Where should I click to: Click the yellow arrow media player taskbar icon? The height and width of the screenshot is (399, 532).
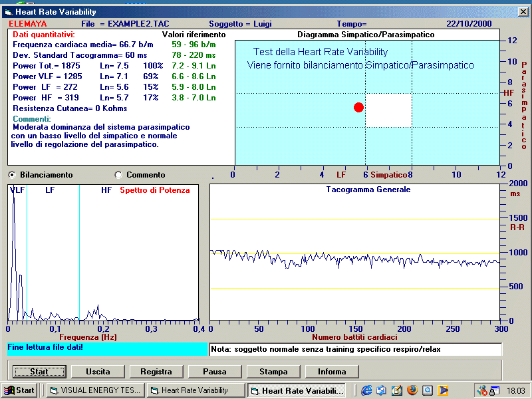point(443,390)
